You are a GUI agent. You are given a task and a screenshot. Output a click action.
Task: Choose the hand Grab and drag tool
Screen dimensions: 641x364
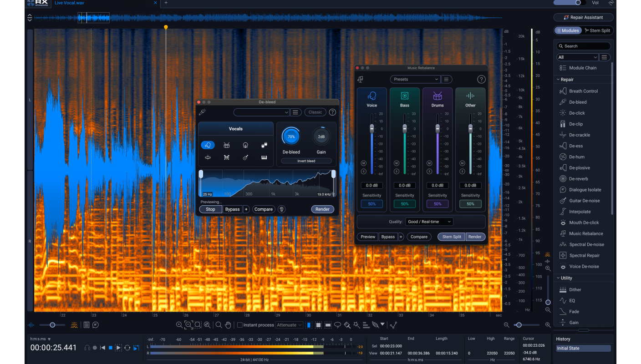point(228,325)
